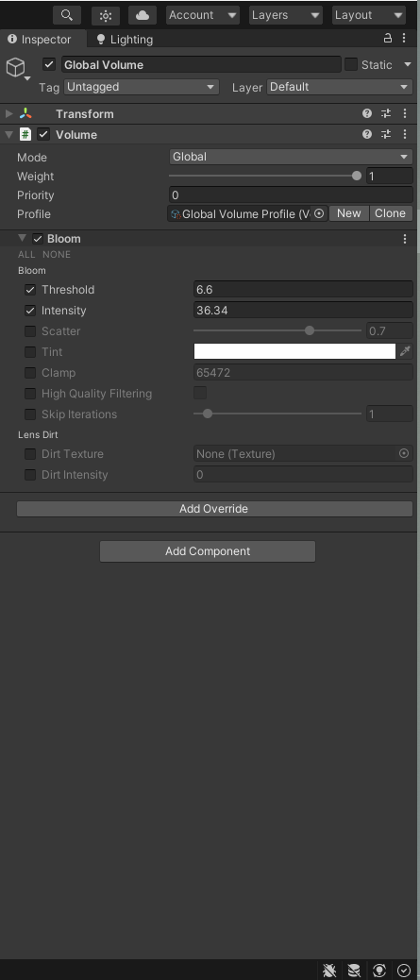Expand the Transform component foldout

click(x=8, y=113)
